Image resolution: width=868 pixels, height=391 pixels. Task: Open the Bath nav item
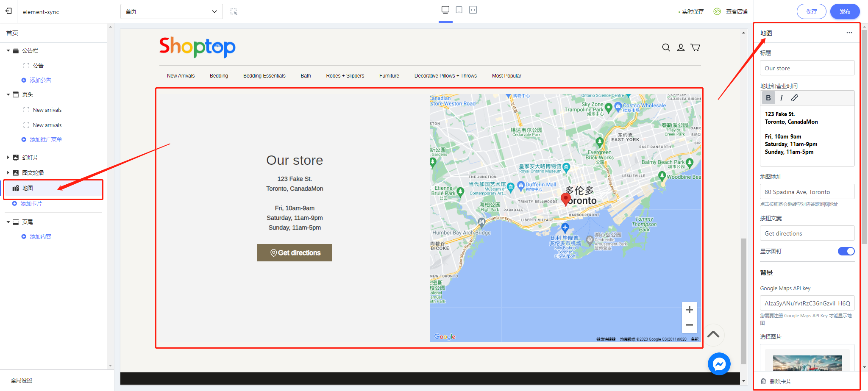[x=306, y=76]
